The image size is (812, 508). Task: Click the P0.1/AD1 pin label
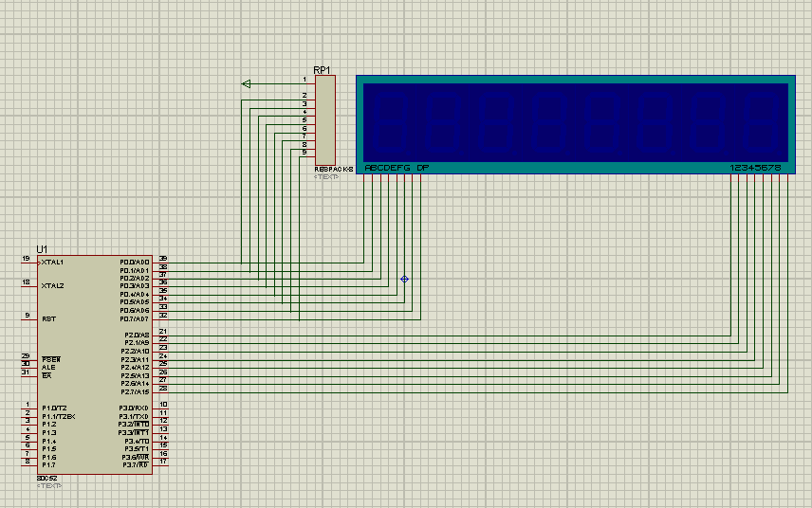(134, 270)
